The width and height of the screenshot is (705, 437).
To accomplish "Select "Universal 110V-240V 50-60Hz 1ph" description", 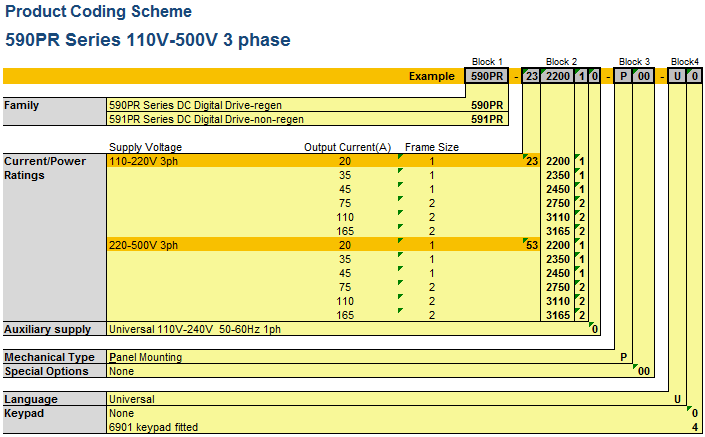I will [x=195, y=329].
